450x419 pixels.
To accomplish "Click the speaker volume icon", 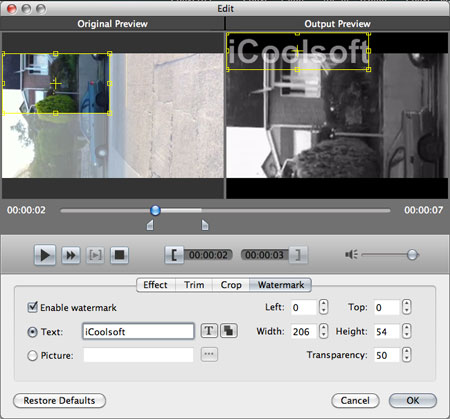I will pyautogui.click(x=351, y=255).
